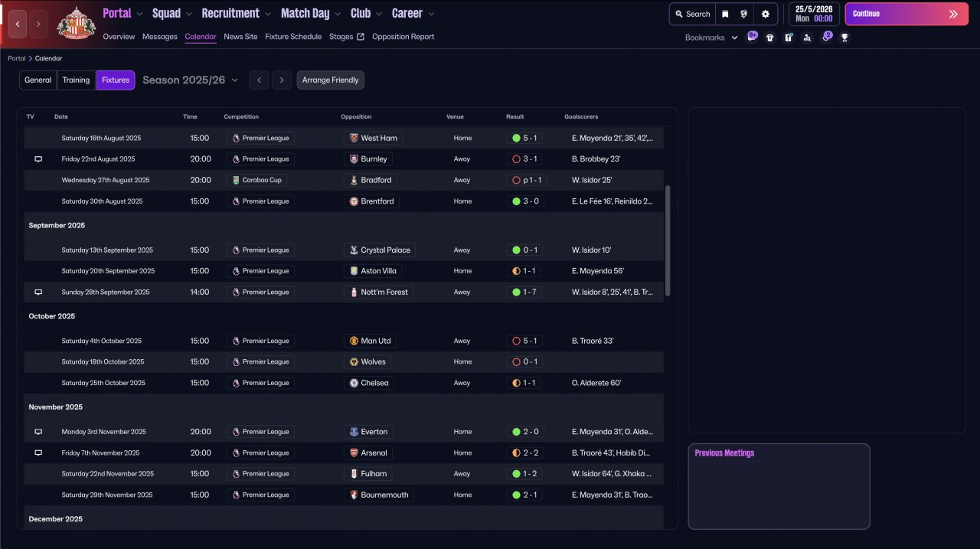Screen dimensions: 980x549
Task: Open the Bournemouth opposition button
Action: pyautogui.click(x=379, y=495)
